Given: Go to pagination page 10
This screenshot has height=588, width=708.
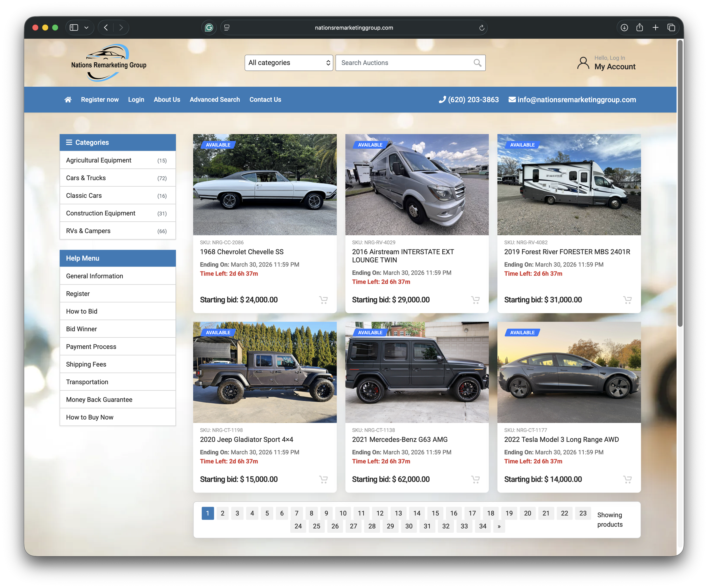Looking at the screenshot, I should coord(343,513).
